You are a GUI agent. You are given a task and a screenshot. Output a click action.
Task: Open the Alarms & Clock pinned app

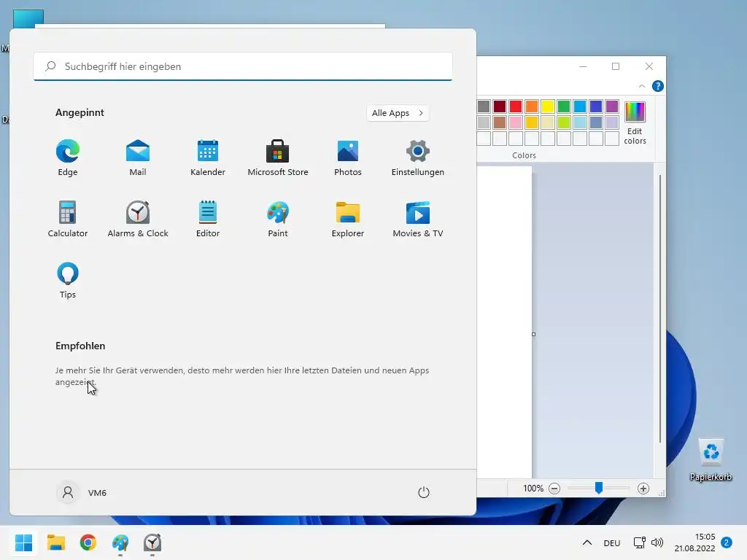coord(138,219)
